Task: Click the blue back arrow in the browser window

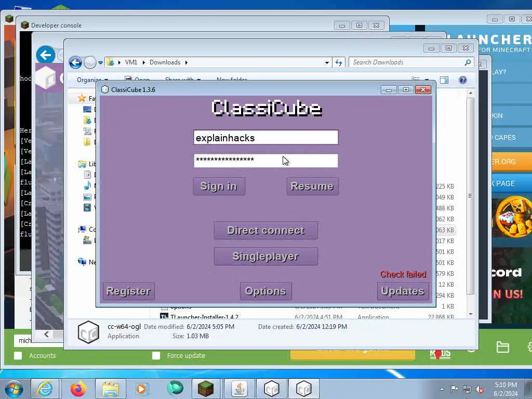Action: [46, 55]
